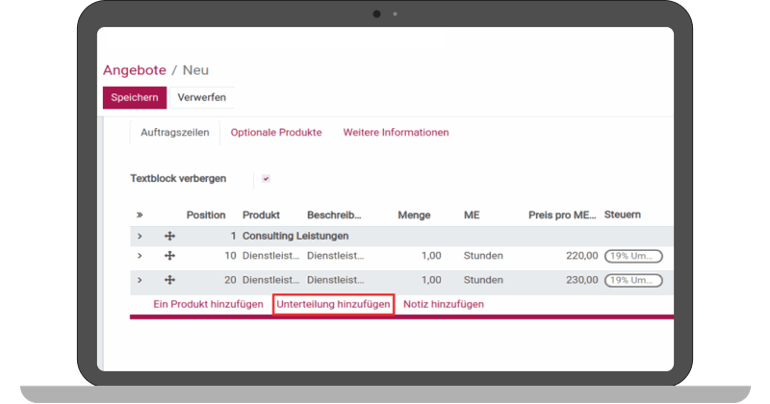The width and height of the screenshot is (770, 404).
Task: Click the price field showing 230,00
Action: pyautogui.click(x=580, y=281)
